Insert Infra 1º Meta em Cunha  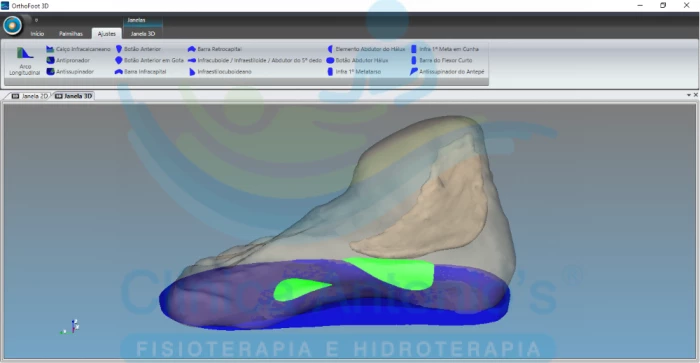tap(445, 49)
